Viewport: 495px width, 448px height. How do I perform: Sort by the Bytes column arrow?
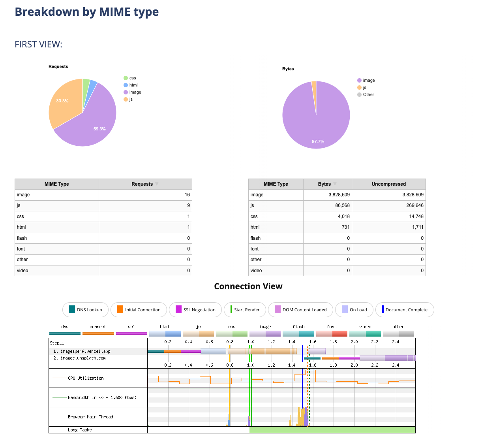point(335,184)
